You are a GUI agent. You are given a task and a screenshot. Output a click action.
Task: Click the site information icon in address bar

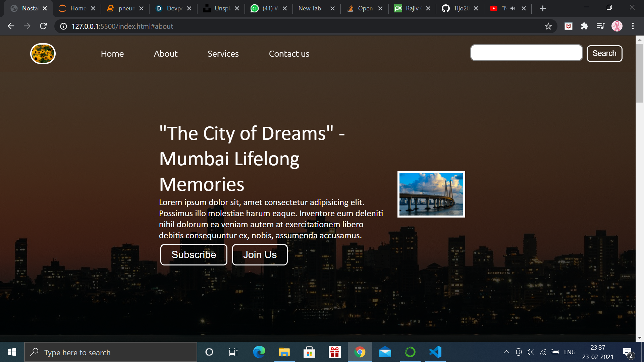pyautogui.click(x=63, y=26)
